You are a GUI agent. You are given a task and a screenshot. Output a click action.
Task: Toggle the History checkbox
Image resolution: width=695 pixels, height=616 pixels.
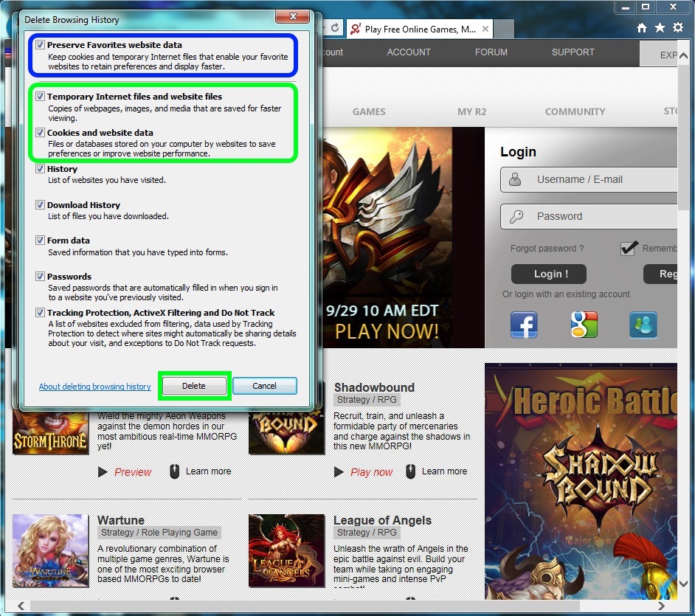pos(41,169)
